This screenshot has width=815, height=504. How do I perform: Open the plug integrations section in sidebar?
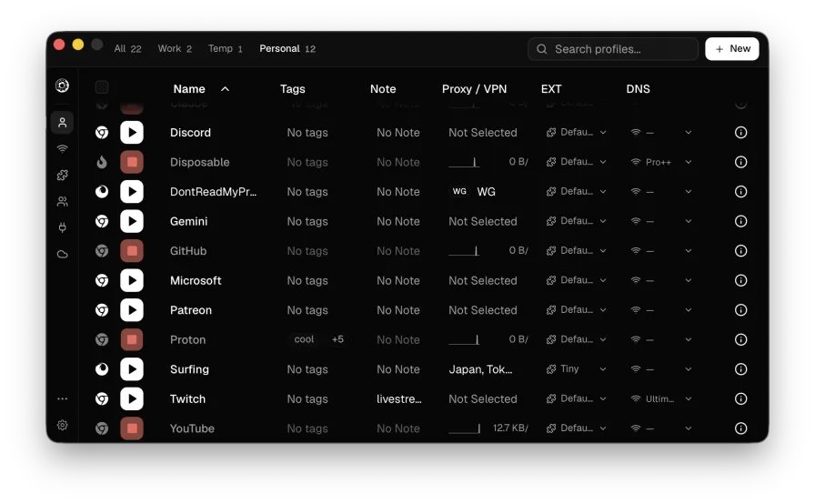click(63, 227)
